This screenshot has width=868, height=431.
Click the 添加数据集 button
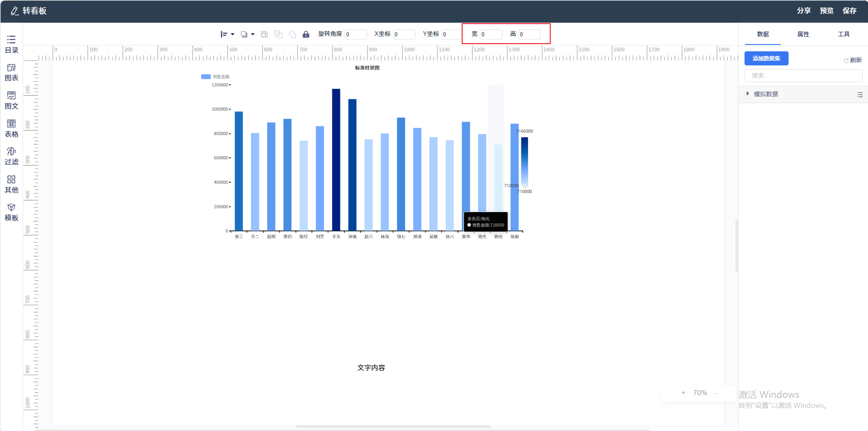[x=766, y=59]
